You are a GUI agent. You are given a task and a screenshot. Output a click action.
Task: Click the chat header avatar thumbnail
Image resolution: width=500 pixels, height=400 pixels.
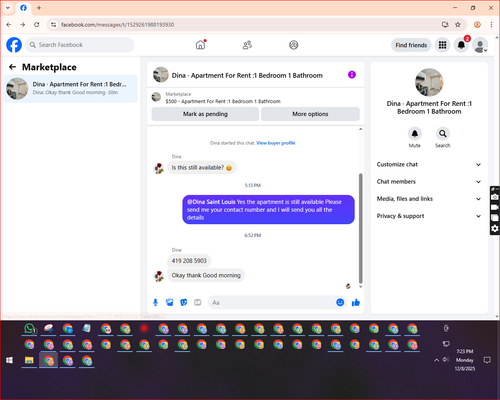[x=161, y=75]
